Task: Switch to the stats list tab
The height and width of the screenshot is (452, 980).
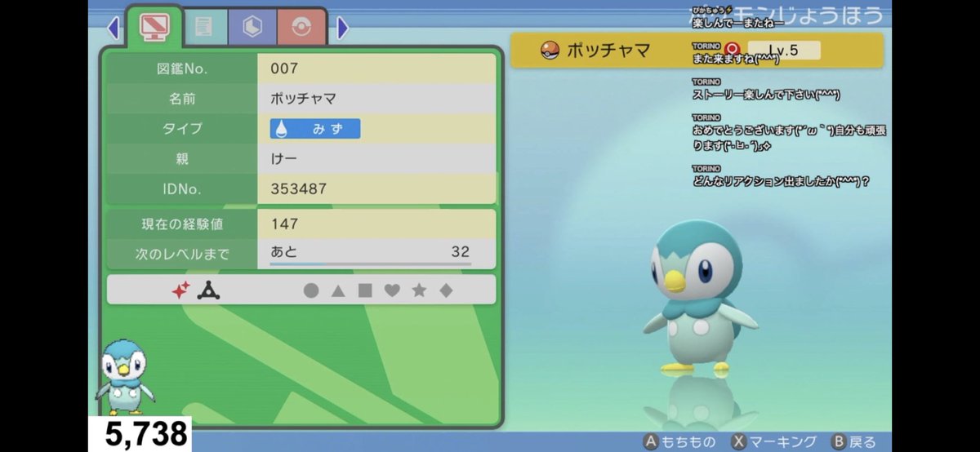Action: pos(203,29)
